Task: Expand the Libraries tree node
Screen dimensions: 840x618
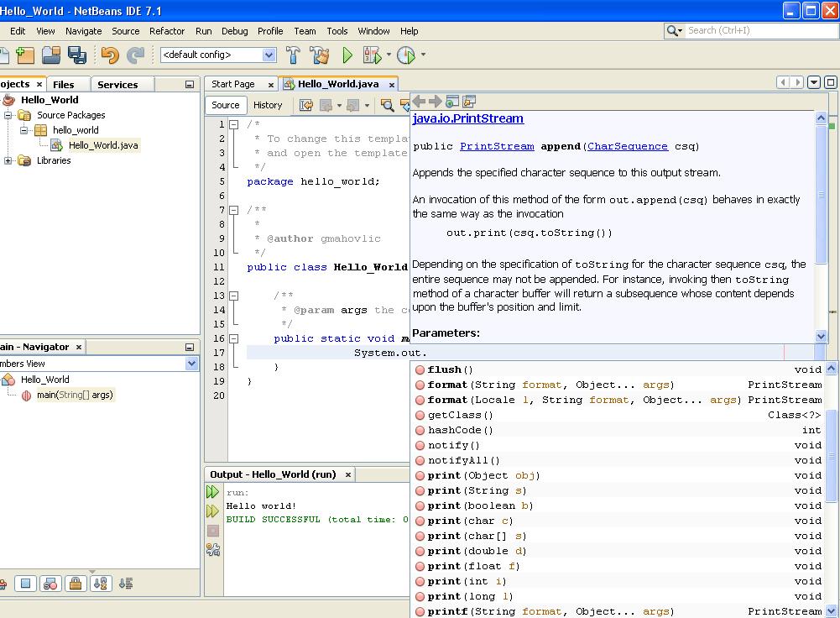Action: click(x=8, y=160)
